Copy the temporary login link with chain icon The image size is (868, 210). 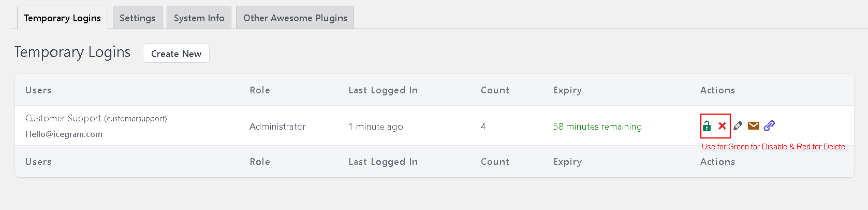pos(770,126)
